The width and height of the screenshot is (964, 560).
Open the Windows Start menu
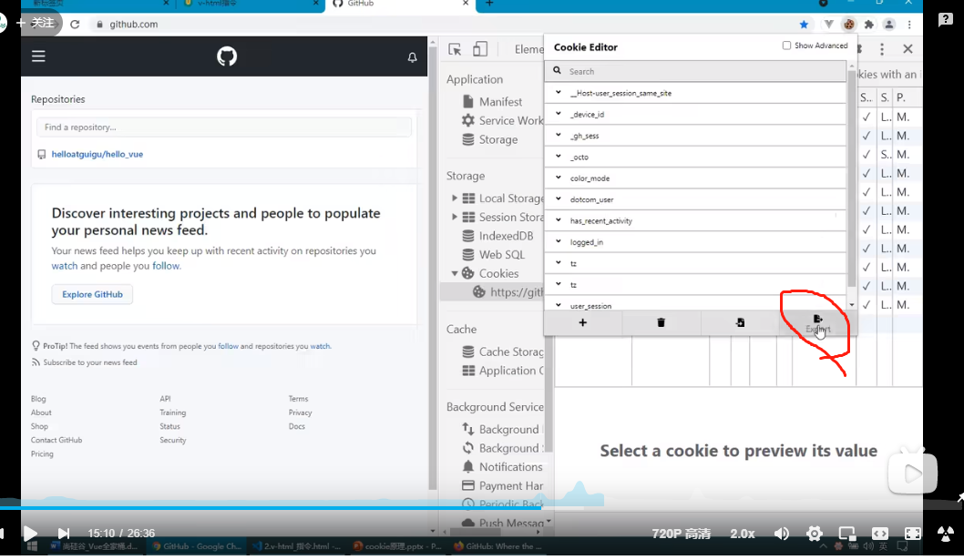32,545
